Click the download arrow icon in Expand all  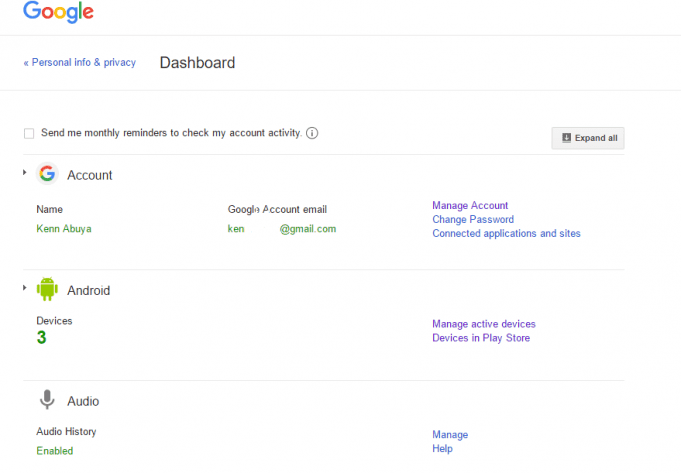click(x=566, y=138)
